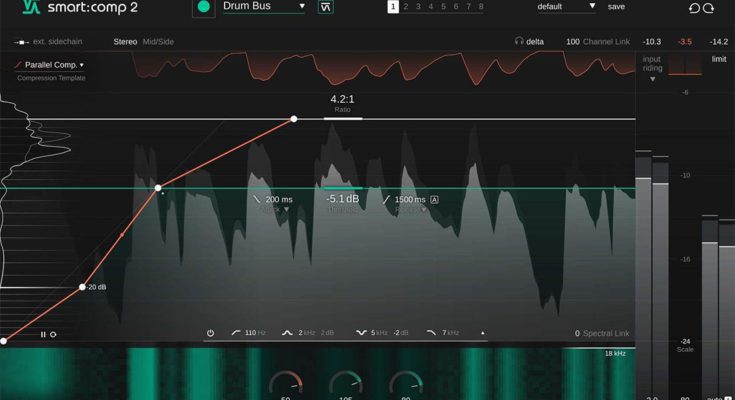Image resolution: width=735 pixels, height=400 pixels.
Task: Click the green learn button beside Drum Bus
Action: click(204, 7)
